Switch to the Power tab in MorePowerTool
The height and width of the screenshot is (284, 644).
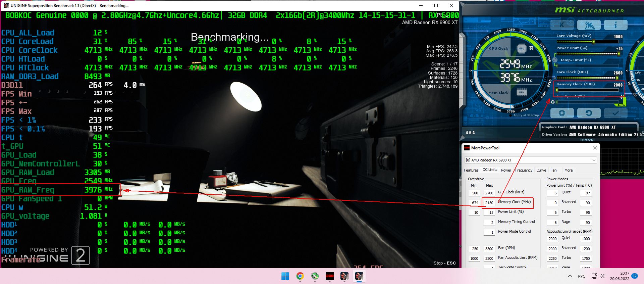tap(506, 170)
